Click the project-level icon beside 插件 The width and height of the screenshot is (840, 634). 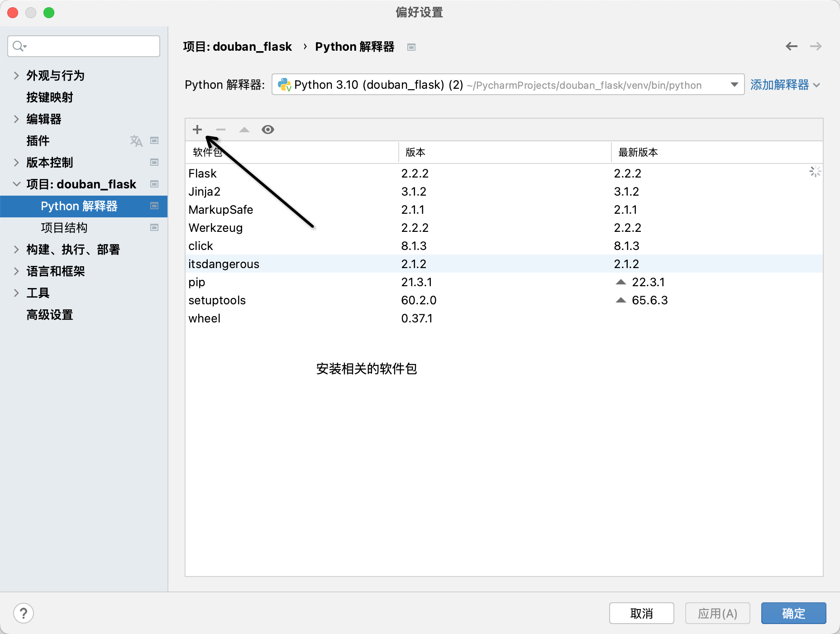tap(154, 141)
